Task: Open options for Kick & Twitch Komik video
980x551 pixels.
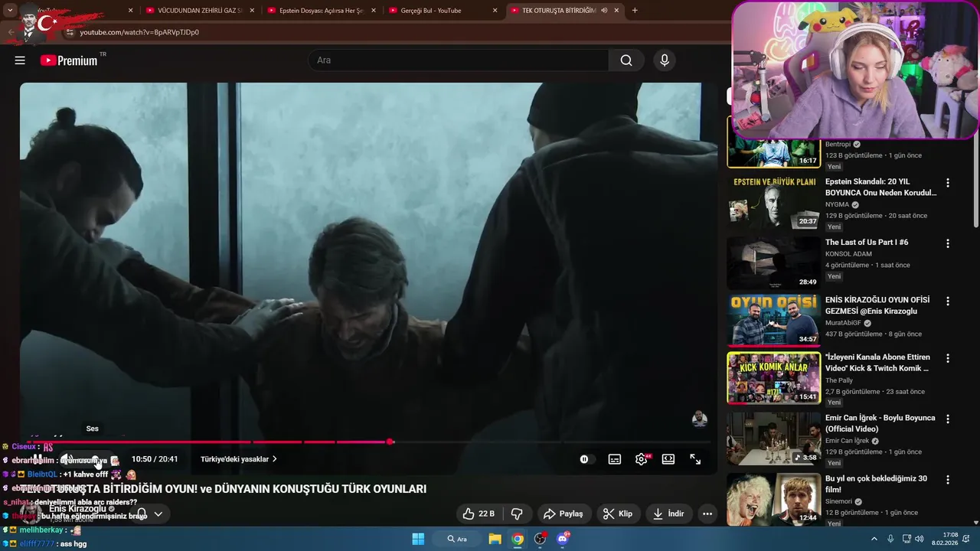Action: coord(948,358)
